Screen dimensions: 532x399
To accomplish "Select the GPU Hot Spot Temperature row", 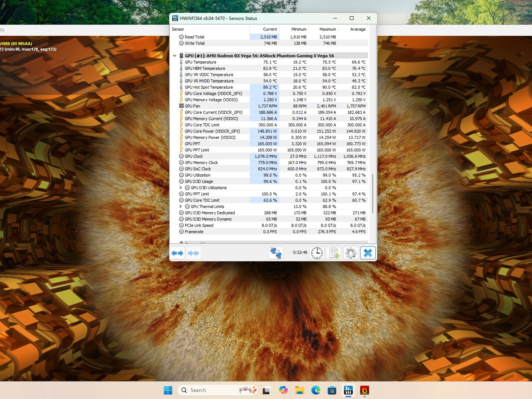I will pos(209,87).
